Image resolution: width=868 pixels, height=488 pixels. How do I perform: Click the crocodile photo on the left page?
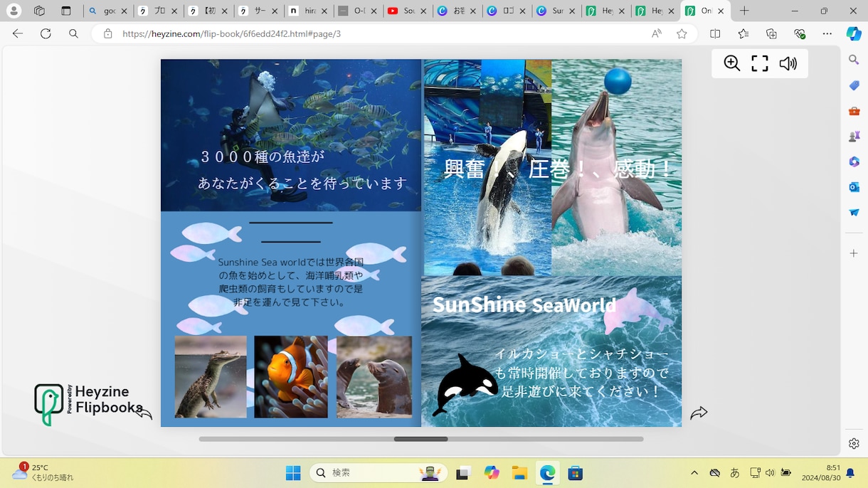pyautogui.click(x=211, y=377)
